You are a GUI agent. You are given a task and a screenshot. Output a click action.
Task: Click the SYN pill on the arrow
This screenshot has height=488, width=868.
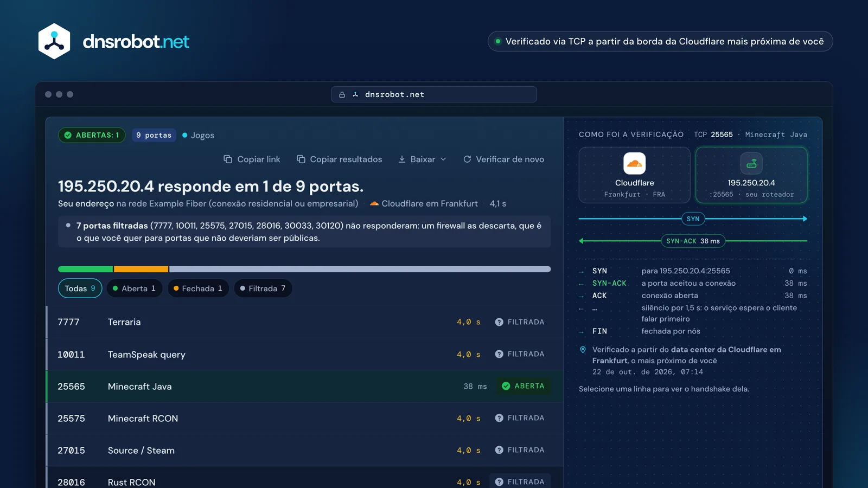pos(693,219)
